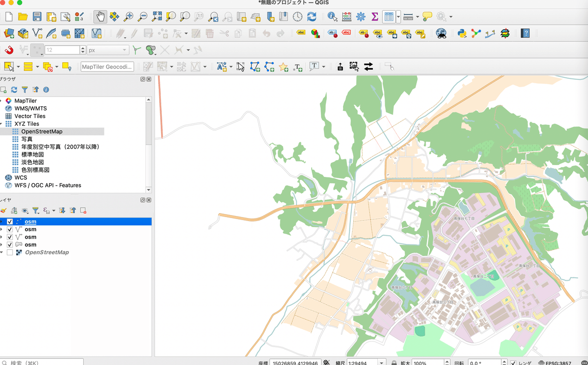Launch the Python console

[461, 33]
